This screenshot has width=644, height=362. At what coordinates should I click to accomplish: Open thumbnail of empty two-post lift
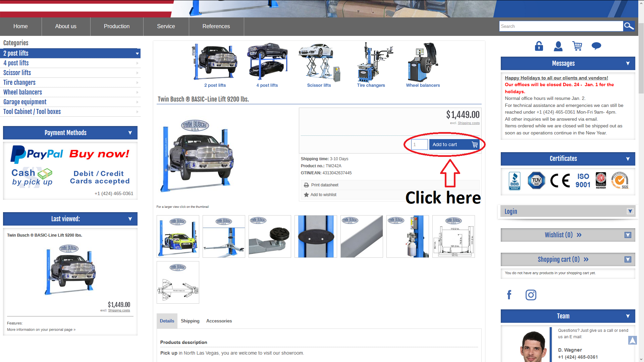pos(224,236)
